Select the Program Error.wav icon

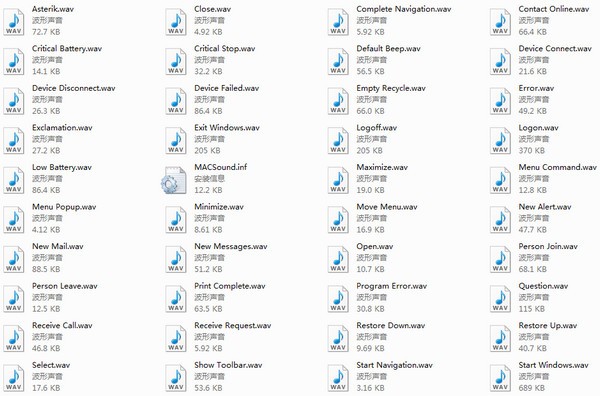338,299
